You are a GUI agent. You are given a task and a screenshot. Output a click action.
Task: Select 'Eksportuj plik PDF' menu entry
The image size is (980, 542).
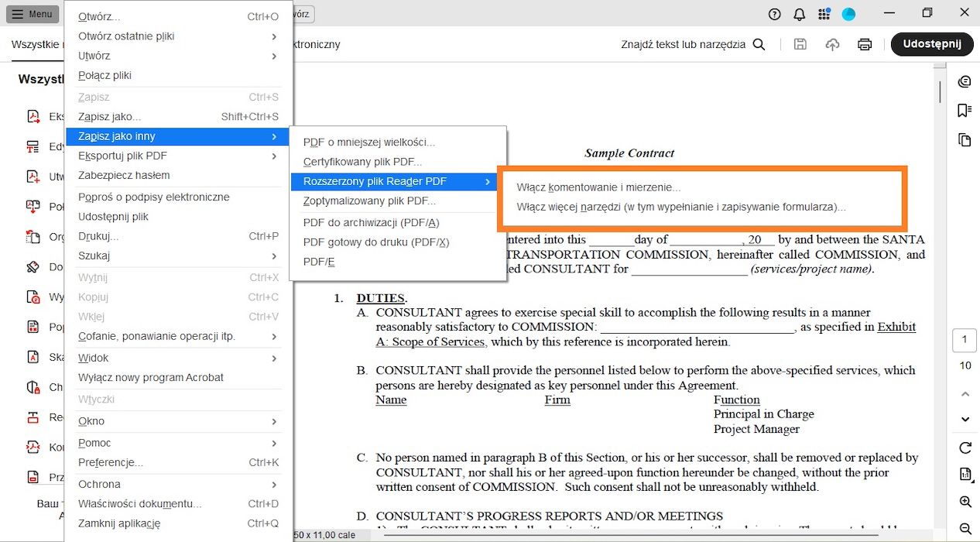[x=124, y=155]
